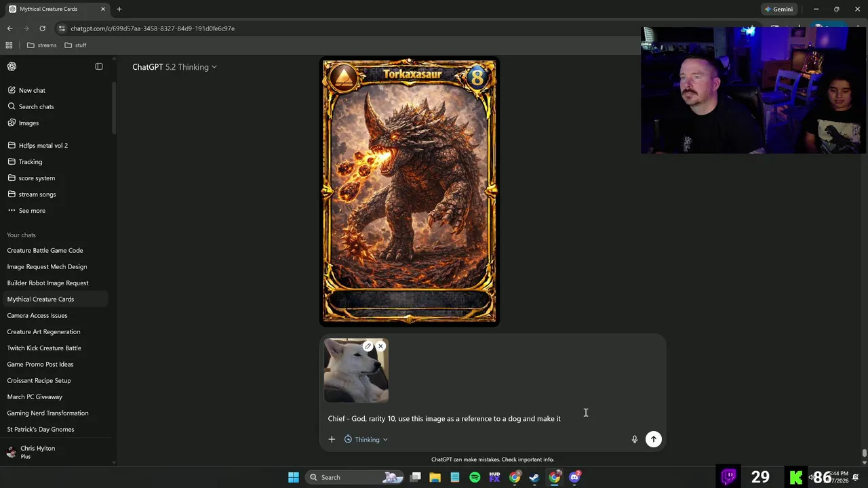
Task: Open Gemini in browser title bar
Action: pyautogui.click(x=778, y=9)
